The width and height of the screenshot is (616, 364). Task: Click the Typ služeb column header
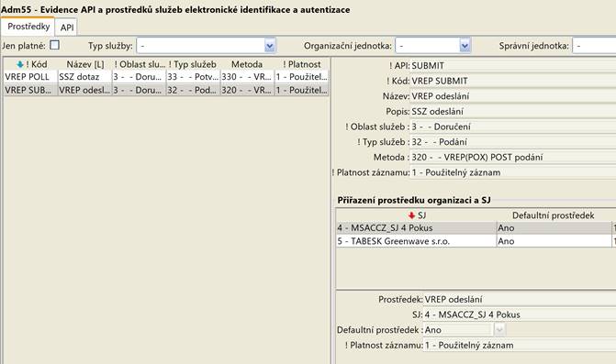pyautogui.click(x=193, y=64)
